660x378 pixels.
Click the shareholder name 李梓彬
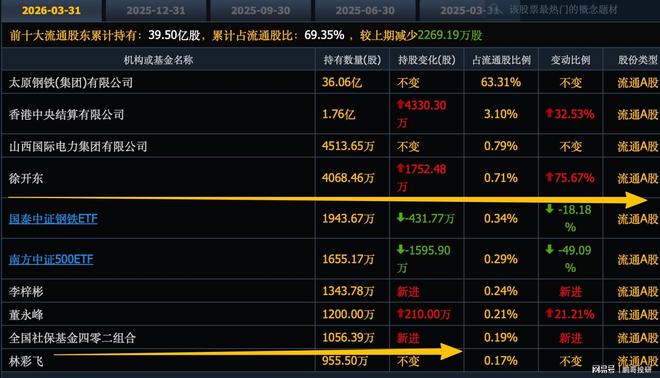click(26, 291)
